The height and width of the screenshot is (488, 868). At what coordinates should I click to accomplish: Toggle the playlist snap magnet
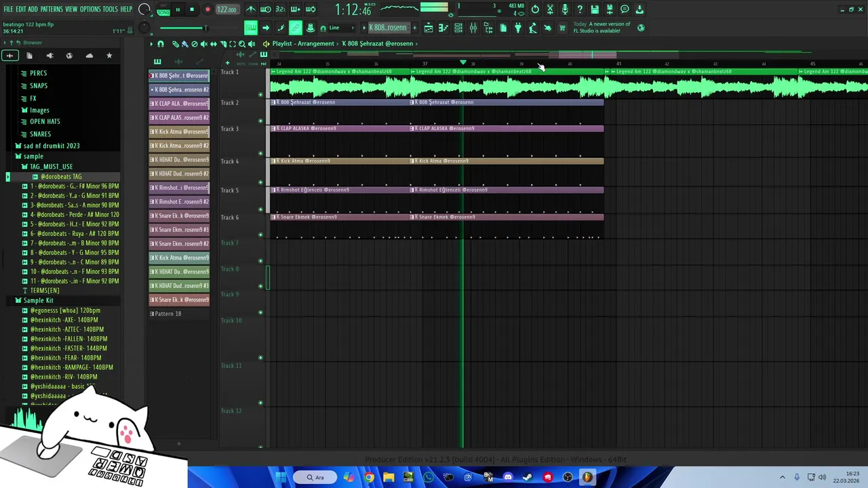click(x=161, y=43)
